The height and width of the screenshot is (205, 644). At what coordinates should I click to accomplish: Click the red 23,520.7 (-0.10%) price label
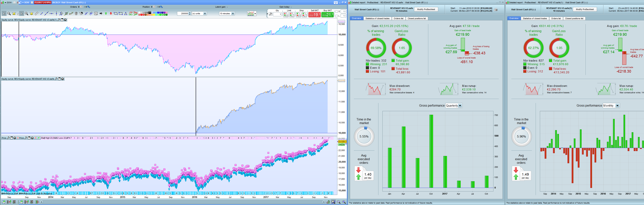click(x=42, y=2)
